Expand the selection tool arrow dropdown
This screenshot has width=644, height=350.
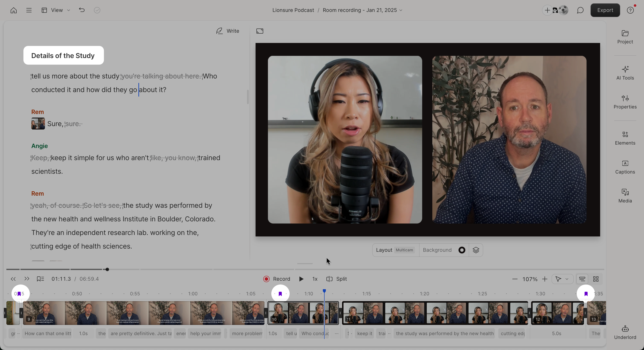coord(567,279)
